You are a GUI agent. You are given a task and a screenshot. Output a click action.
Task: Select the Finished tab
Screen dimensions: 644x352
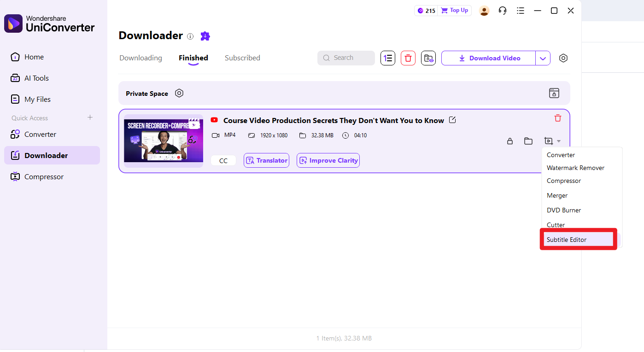pyautogui.click(x=193, y=58)
